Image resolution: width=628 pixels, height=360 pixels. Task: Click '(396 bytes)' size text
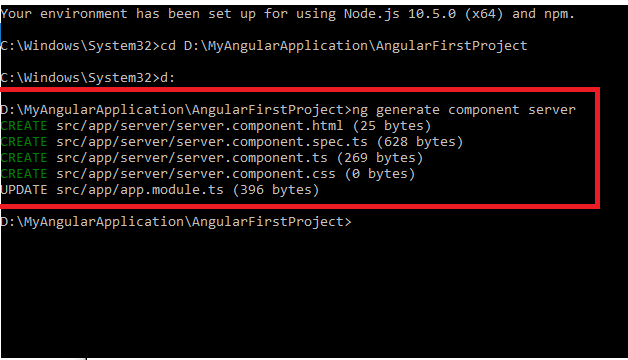[276, 190]
